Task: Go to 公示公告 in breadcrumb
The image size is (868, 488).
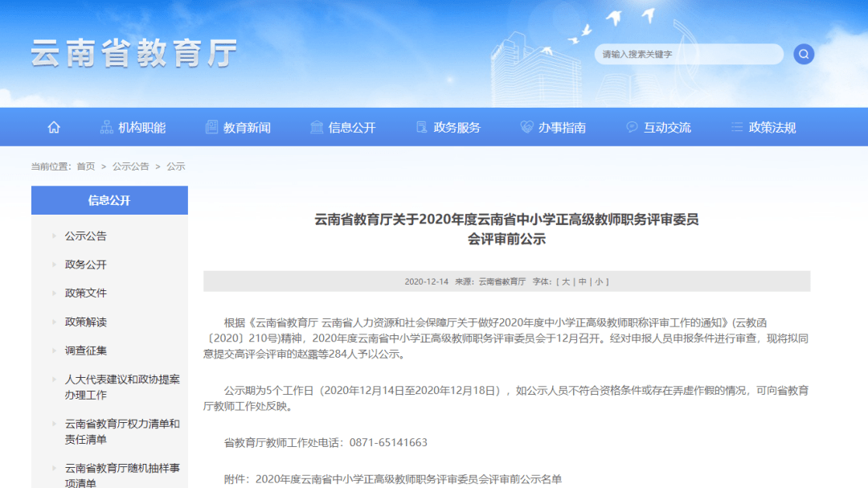Action: (x=131, y=166)
